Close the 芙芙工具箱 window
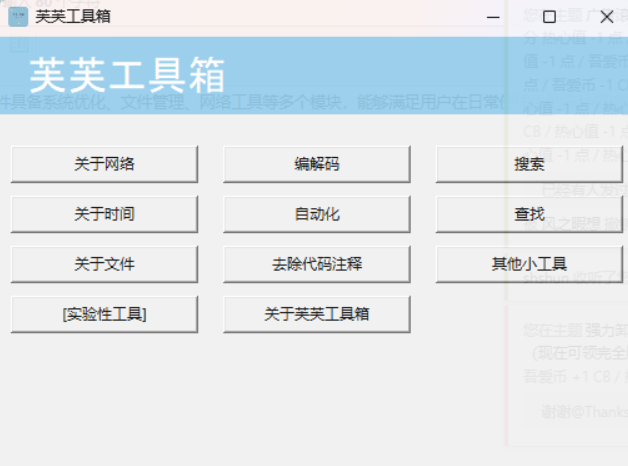This screenshot has height=466, width=628. [x=607, y=17]
